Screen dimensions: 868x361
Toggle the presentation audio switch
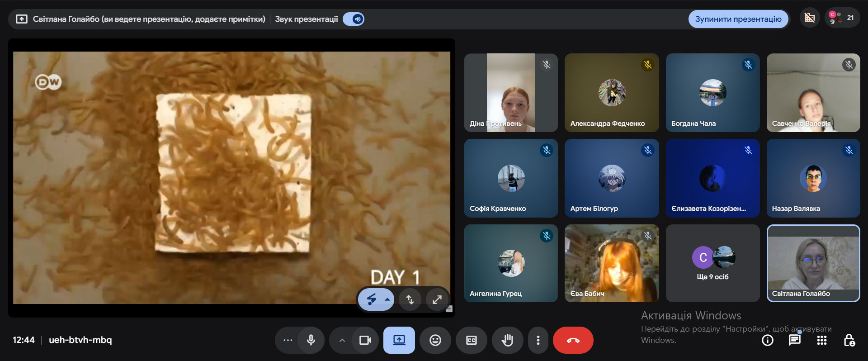point(354,19)
